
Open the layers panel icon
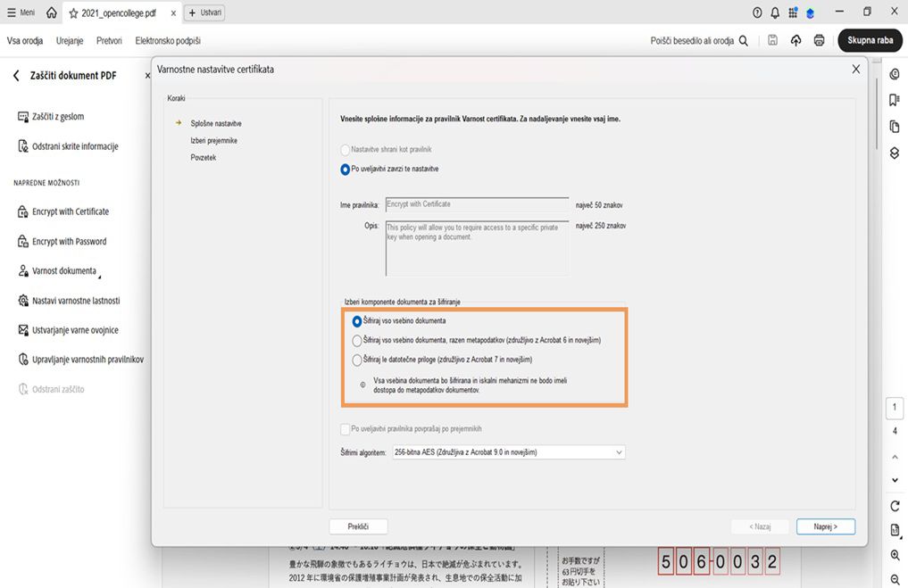click(x=895, y=153)
